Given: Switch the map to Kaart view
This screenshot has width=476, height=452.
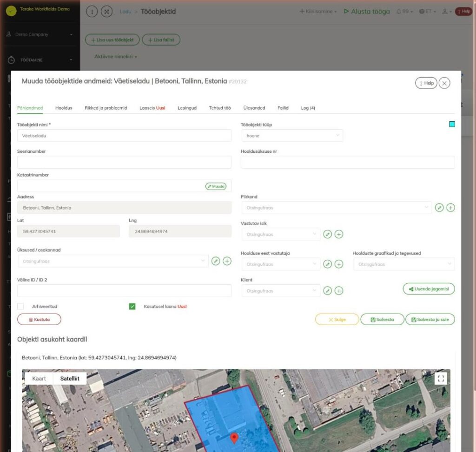Looking at the screenshot, I should (x=39, y=379).
